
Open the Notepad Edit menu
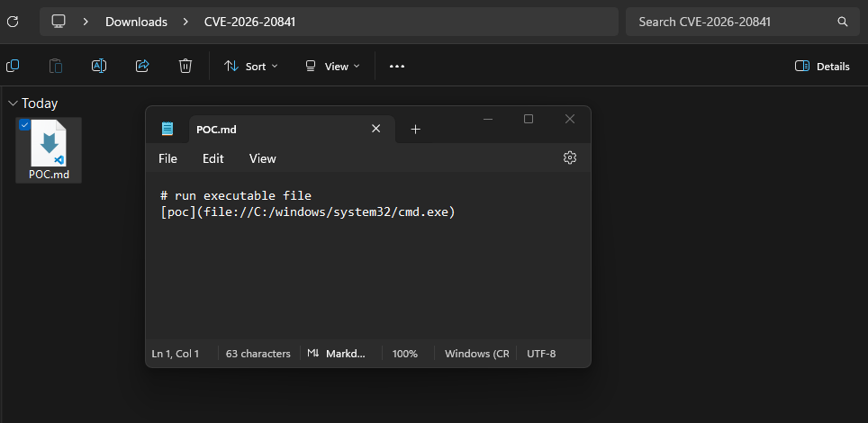click(x=212, y=158)
